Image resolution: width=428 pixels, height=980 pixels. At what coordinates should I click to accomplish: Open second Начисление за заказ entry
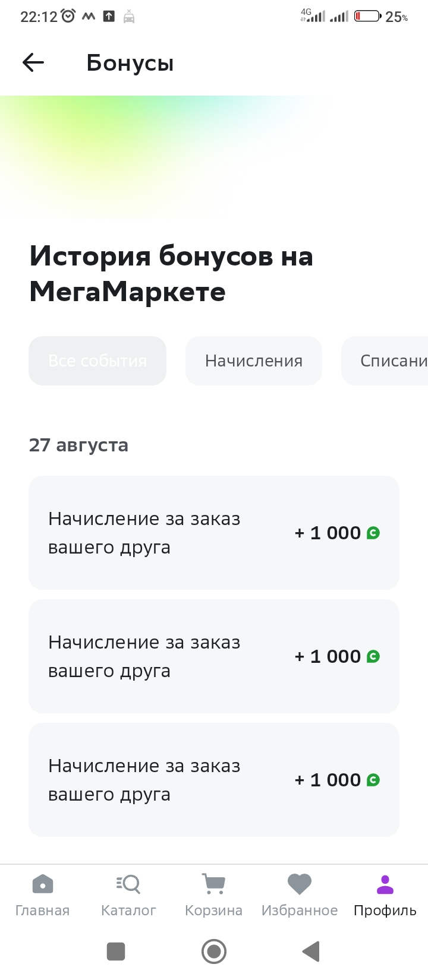click(214, 656)
